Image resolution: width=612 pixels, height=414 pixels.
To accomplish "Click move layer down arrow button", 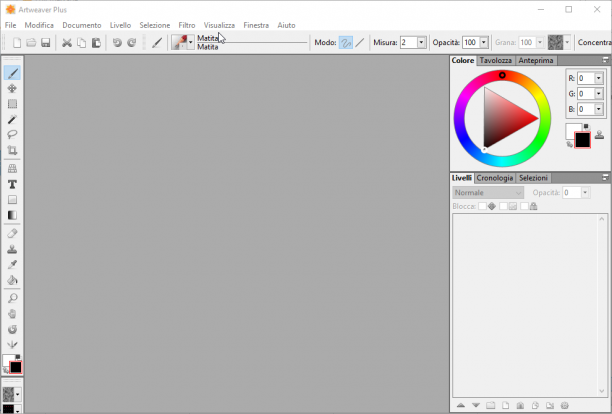I will point(476,405).
